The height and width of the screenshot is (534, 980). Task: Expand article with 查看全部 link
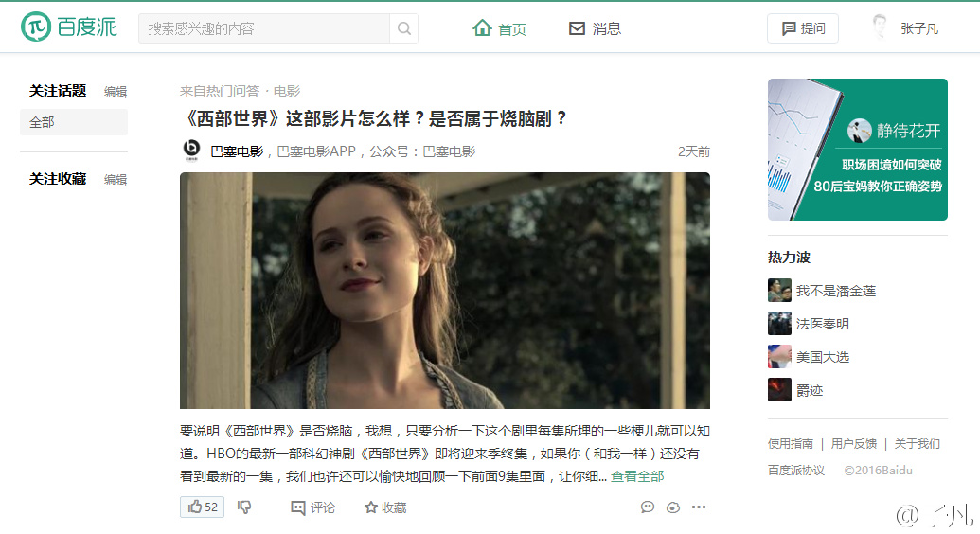(637, 476)
